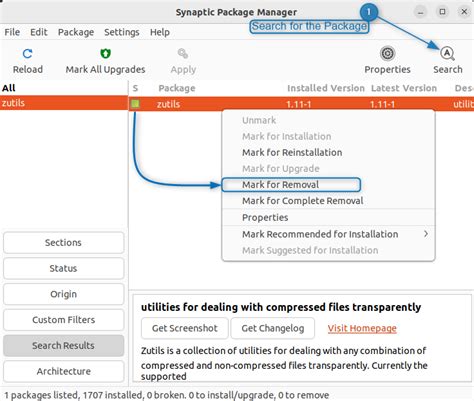This screenshot has height=401, width=474.
Task: Click the Reload toolbar icon
Action: [x=27, y=53]
